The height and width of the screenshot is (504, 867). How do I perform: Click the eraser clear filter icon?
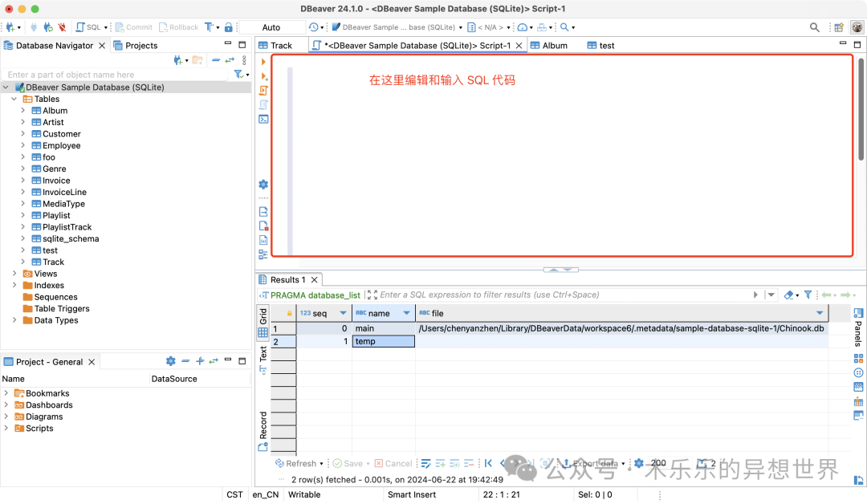(789, 295)
